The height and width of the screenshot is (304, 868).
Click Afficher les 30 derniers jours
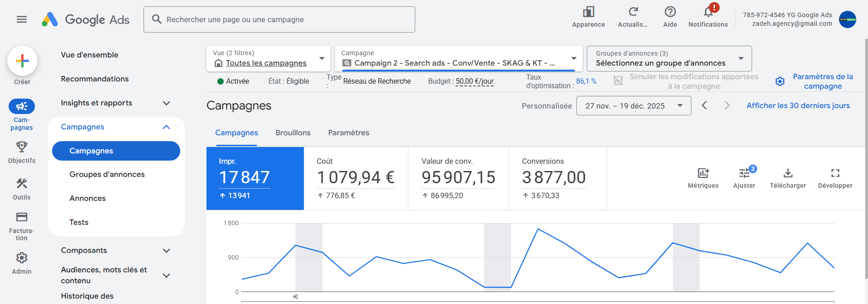pyautogui.click(x=798, y=106)
